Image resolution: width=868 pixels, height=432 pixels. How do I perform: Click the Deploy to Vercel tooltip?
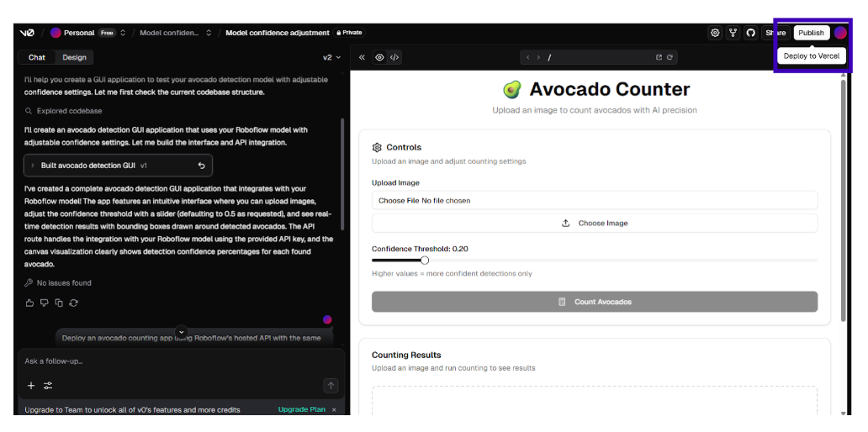pos(812,55)
